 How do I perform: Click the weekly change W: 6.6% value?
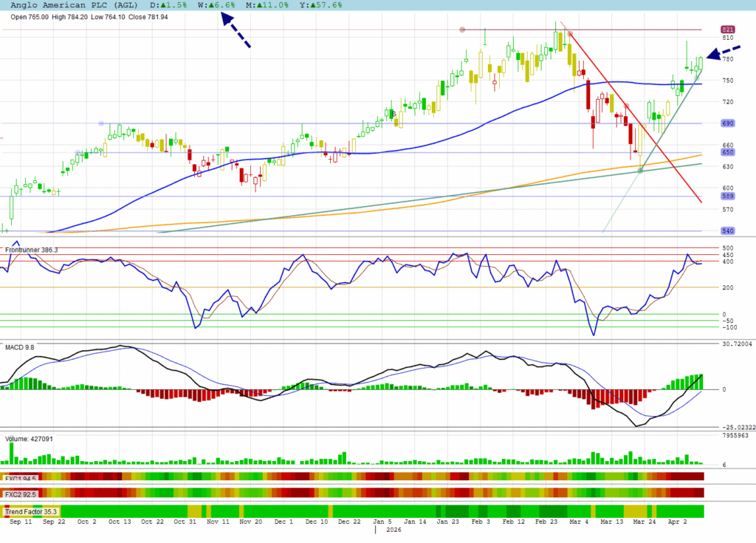point(221,5)
